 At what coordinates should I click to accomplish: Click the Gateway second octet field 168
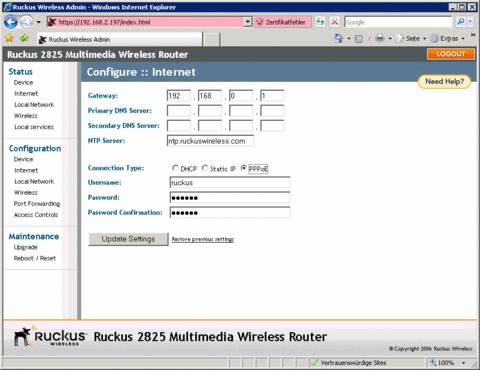click(x=210, y=96)
